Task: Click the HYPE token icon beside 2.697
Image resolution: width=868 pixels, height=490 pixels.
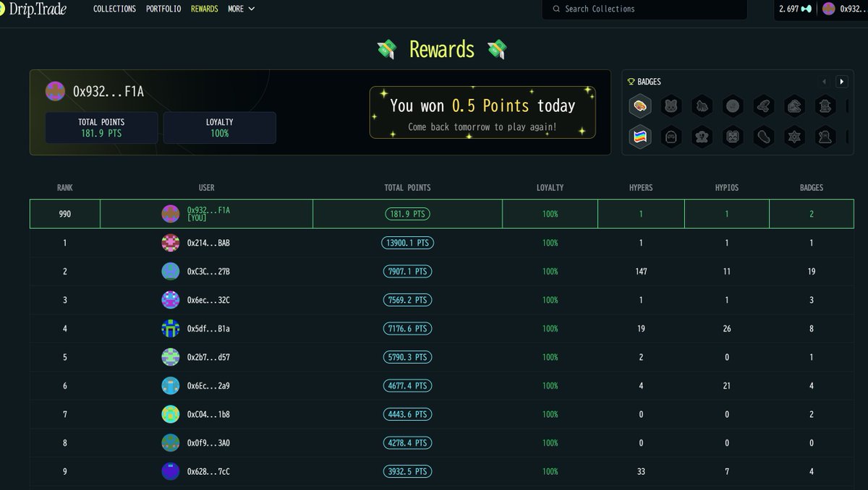Action: pyautogui.click(x=806, y=9)
